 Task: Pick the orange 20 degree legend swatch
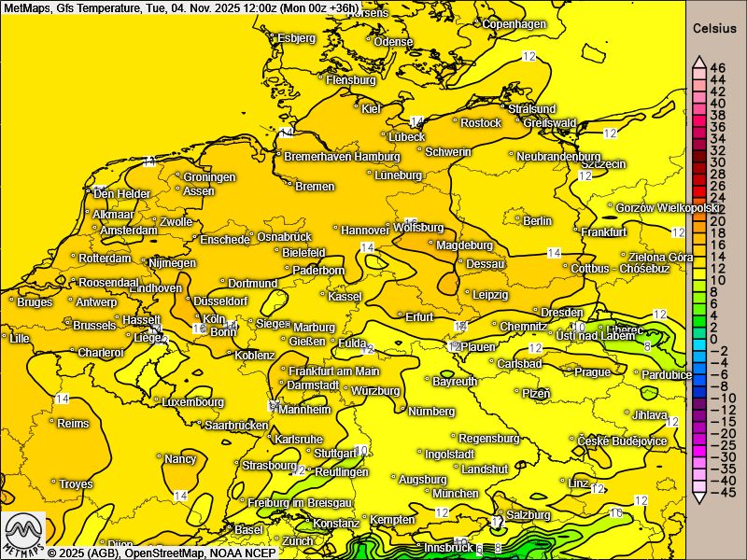pyautogui.click(x=698, y=219)
